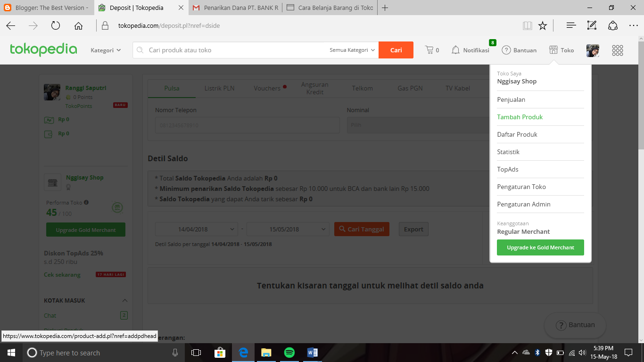Click the browser address bar URL
This screenshot has width=644, height=362.
click(169, 26)
